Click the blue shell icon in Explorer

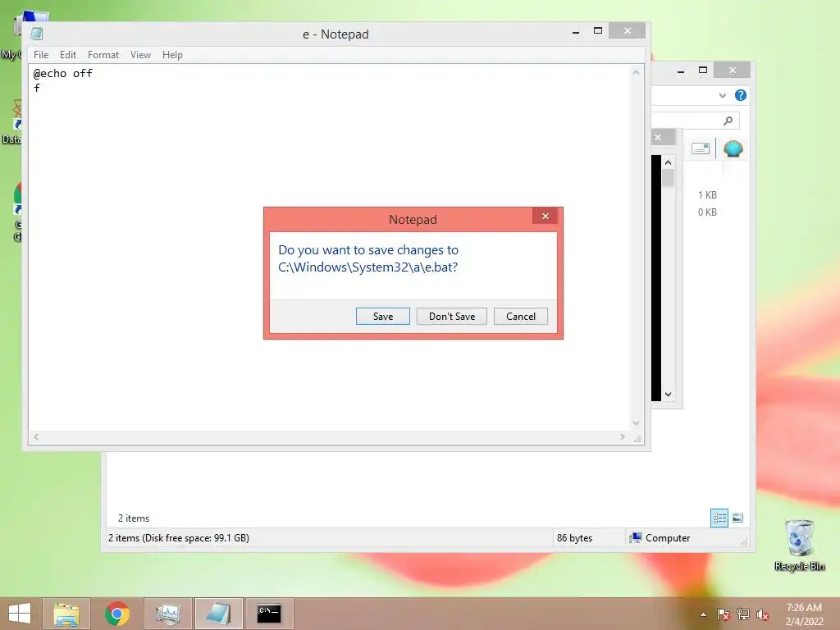[733, 148]
